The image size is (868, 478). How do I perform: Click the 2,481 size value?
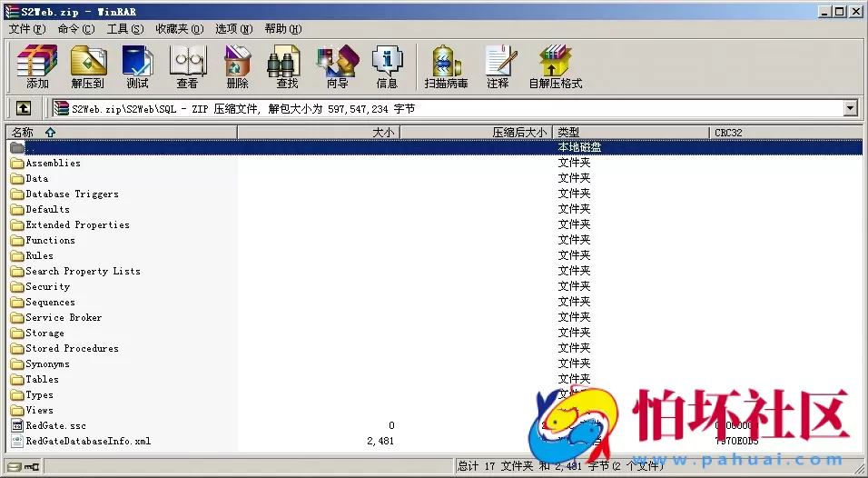click(380, 441)
